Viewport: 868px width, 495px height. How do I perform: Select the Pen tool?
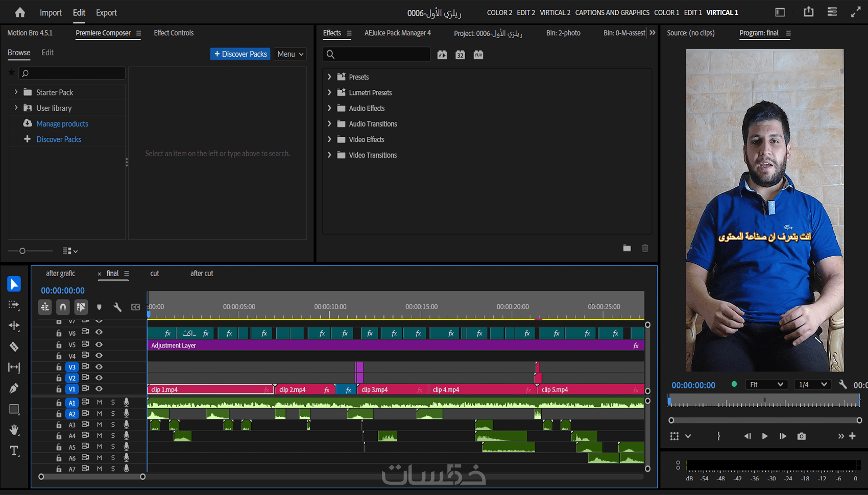click(14, 388)
